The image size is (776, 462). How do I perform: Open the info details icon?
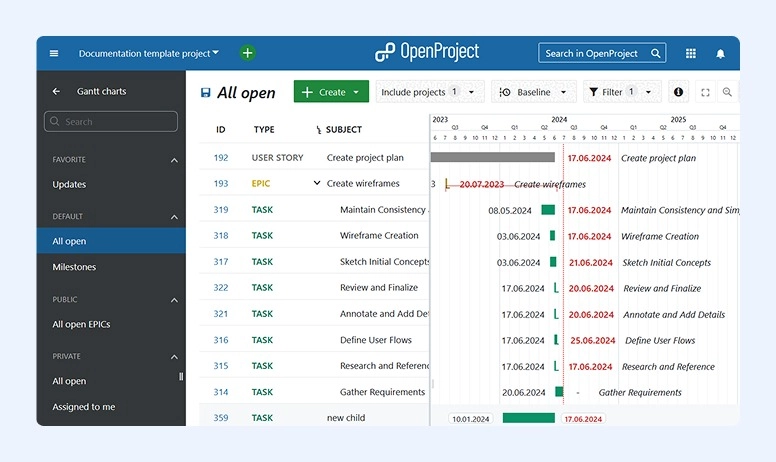(x=679, y=92)
